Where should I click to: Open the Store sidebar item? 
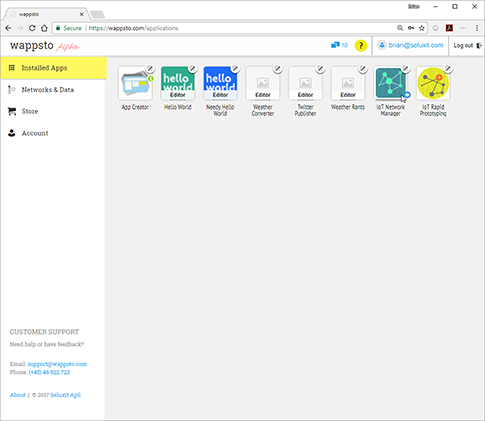(x=53, y=111)
